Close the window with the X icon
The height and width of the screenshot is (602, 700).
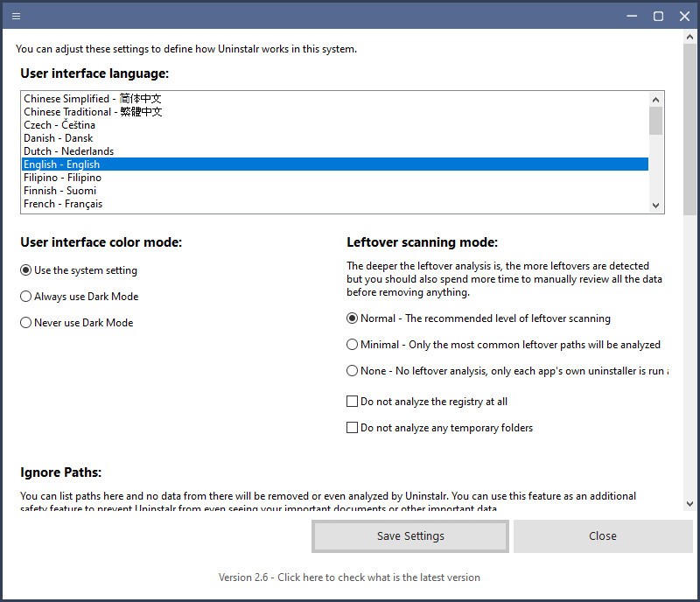684,17
